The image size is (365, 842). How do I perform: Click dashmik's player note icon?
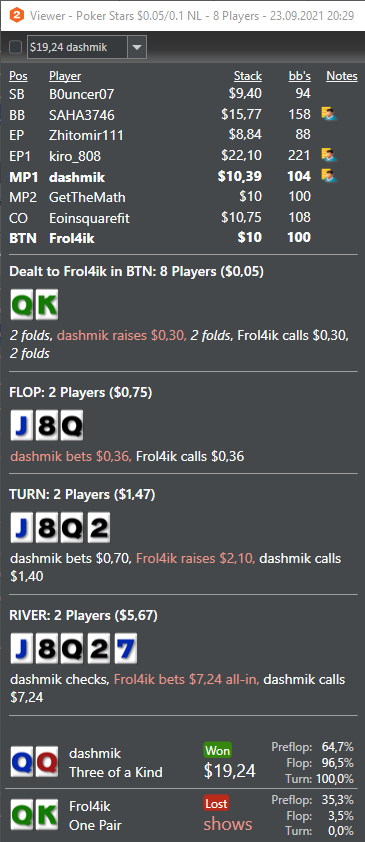click(x=328, y=176)
